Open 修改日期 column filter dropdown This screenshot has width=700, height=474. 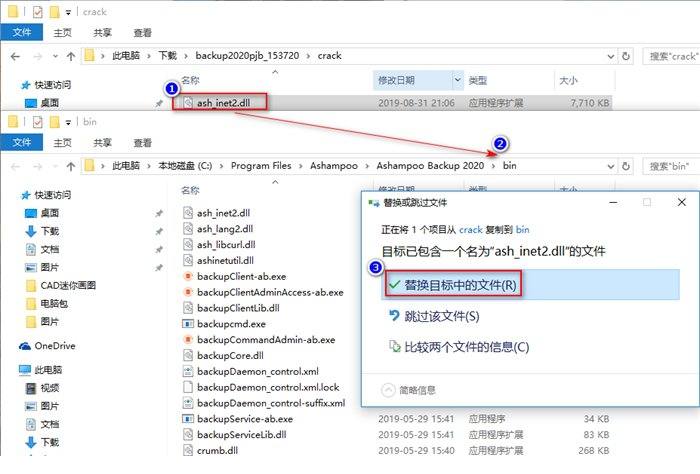pyautogui.click(x=458, y=80)
